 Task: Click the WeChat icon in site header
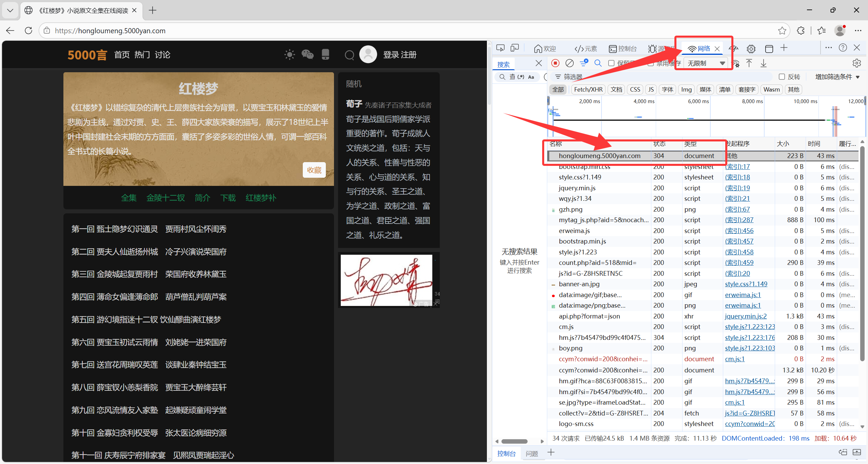click(x=308, y=55)
